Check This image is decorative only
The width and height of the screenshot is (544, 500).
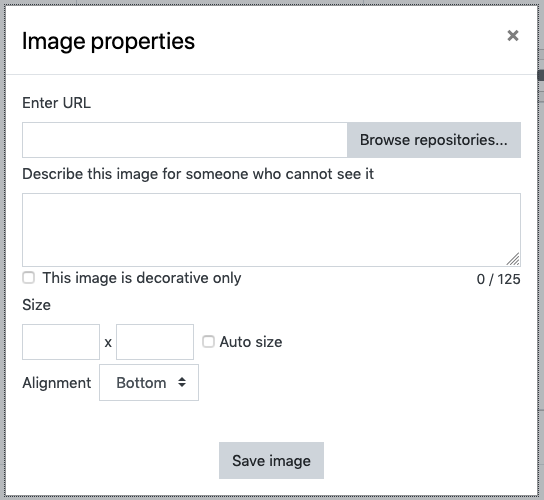coord(28,278)
